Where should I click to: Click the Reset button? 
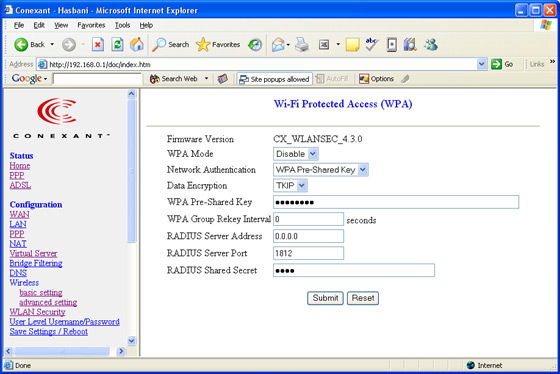(x=363, y=298)
